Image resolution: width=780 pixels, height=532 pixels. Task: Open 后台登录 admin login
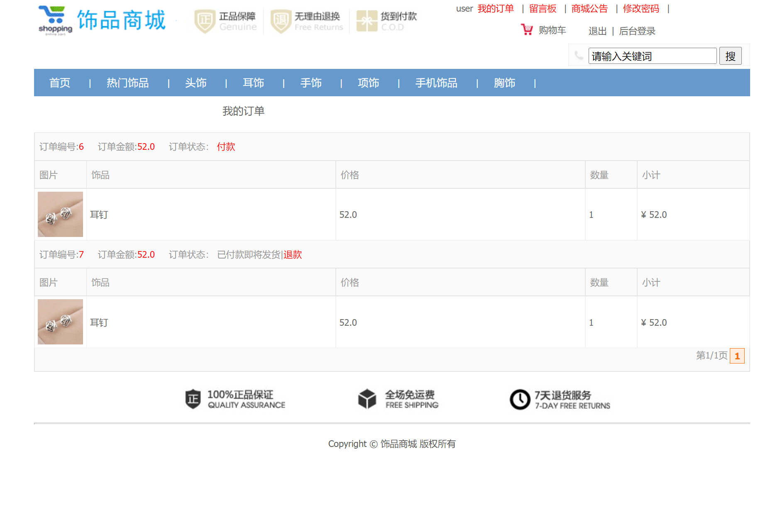click(637, 31)
